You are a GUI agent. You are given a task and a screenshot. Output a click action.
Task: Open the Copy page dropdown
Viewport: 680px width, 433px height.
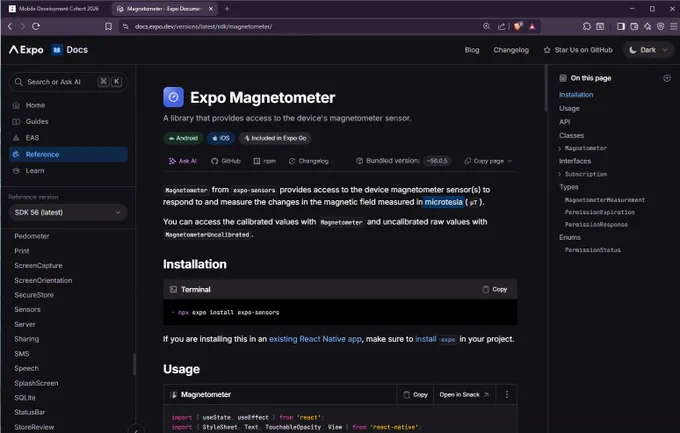tap(488, 161)
